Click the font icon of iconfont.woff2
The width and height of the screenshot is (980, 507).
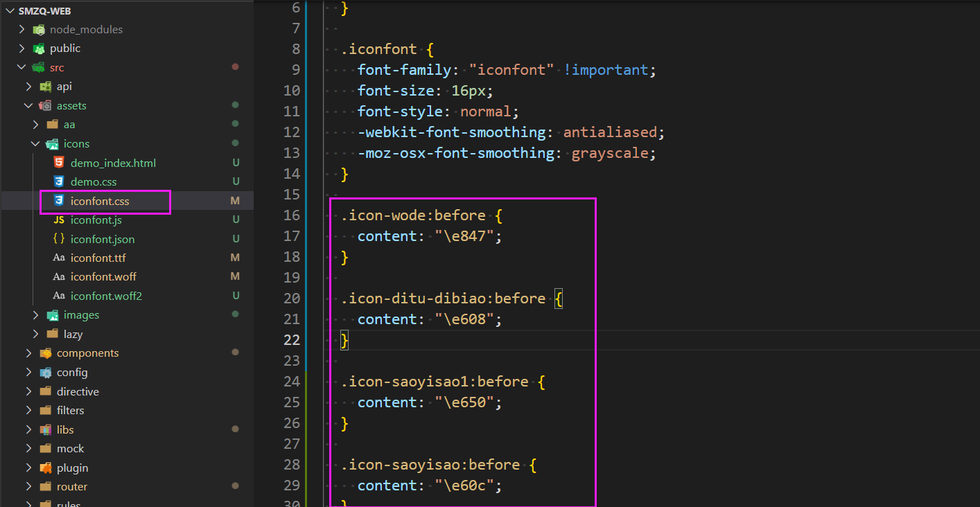tap(59, 296)
